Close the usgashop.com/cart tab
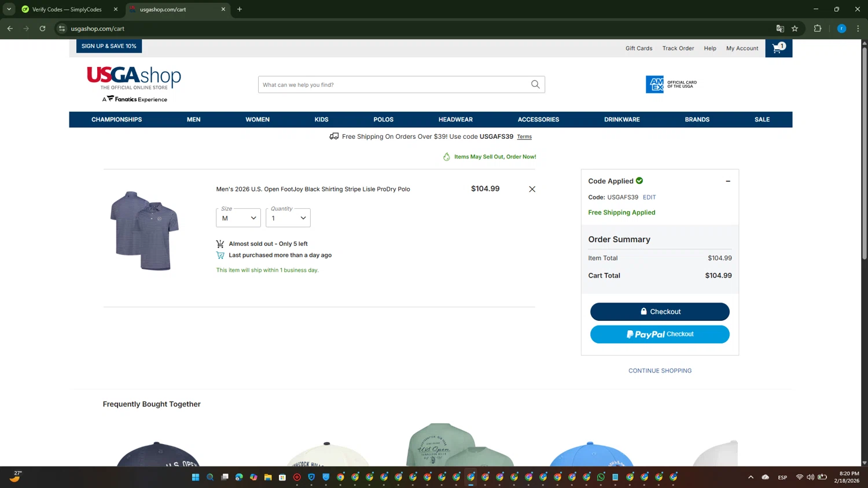Image resolution: width=868 pixels, height=488 pixels. 223,9
